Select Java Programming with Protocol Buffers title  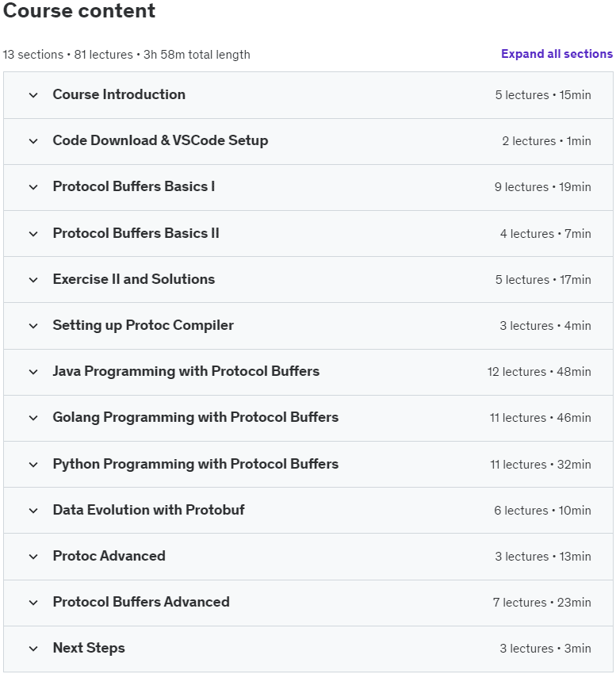pos(186,371)
